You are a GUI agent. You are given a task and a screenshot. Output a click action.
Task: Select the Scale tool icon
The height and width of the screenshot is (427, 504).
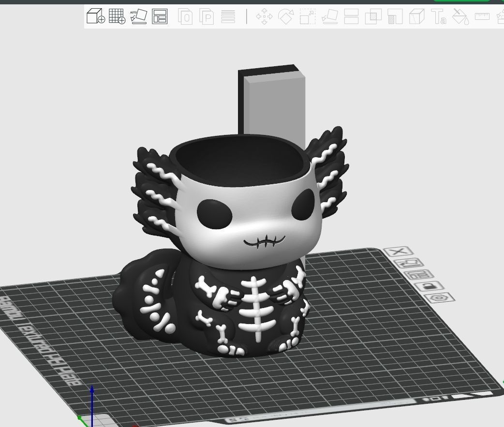308,16
